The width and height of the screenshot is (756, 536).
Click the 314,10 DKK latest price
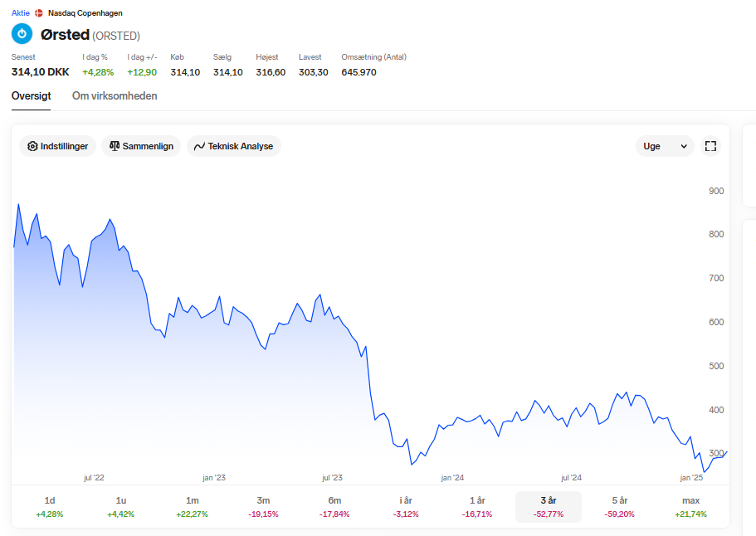pos(41,72)
